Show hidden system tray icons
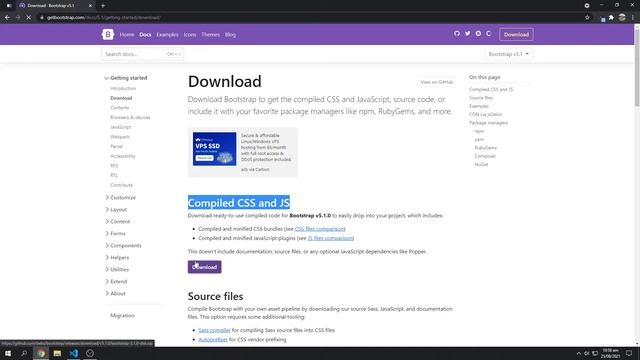The image size is (640, 360). [x=578, y=353]
